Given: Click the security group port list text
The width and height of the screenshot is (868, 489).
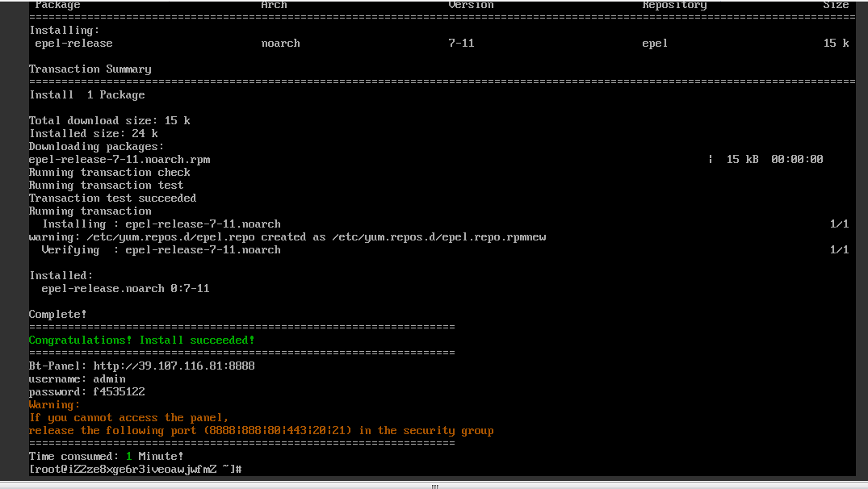Looking at the screenshot, I should tap(278, 430).
